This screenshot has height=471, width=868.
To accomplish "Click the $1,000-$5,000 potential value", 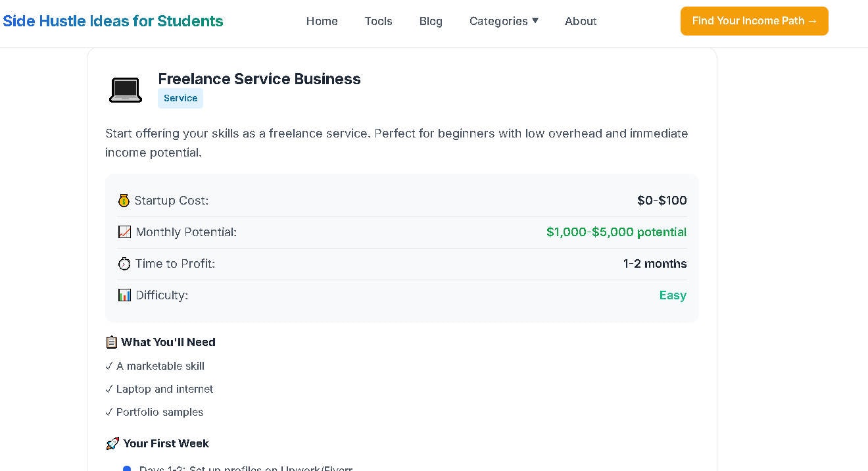I will pos(616,232).
